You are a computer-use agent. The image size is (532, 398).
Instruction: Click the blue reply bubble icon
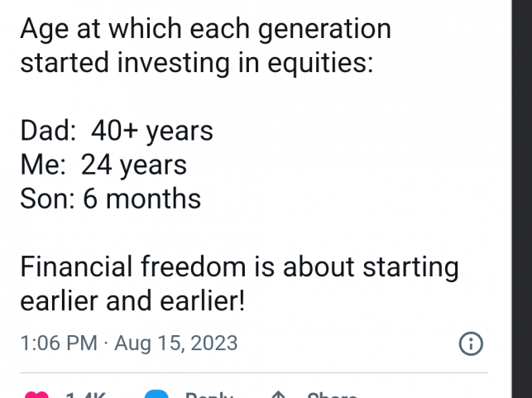click(x=159, y=395)
